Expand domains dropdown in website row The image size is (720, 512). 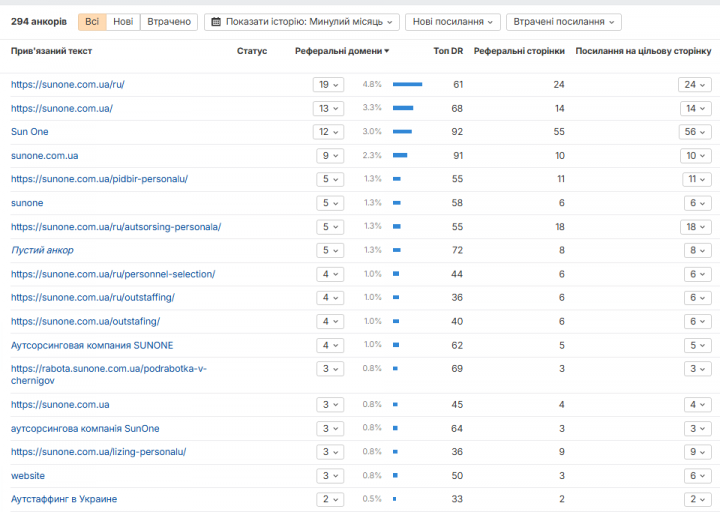tap(330, 476)
